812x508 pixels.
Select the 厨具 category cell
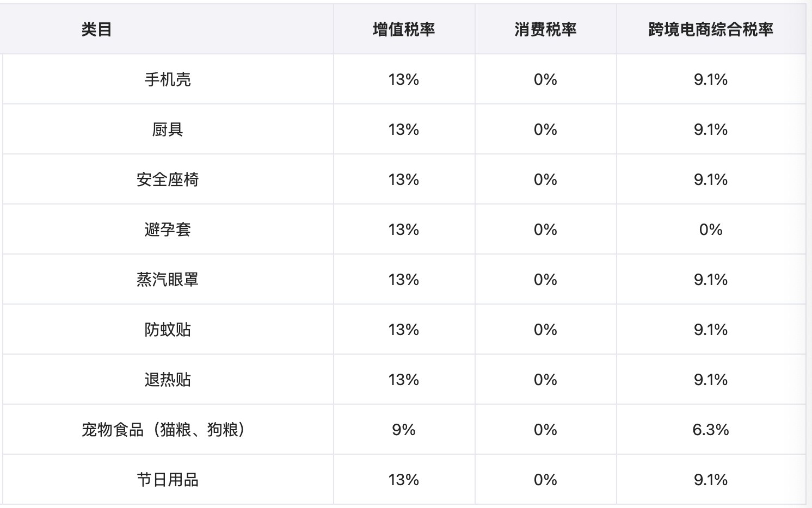coord(168,129)
